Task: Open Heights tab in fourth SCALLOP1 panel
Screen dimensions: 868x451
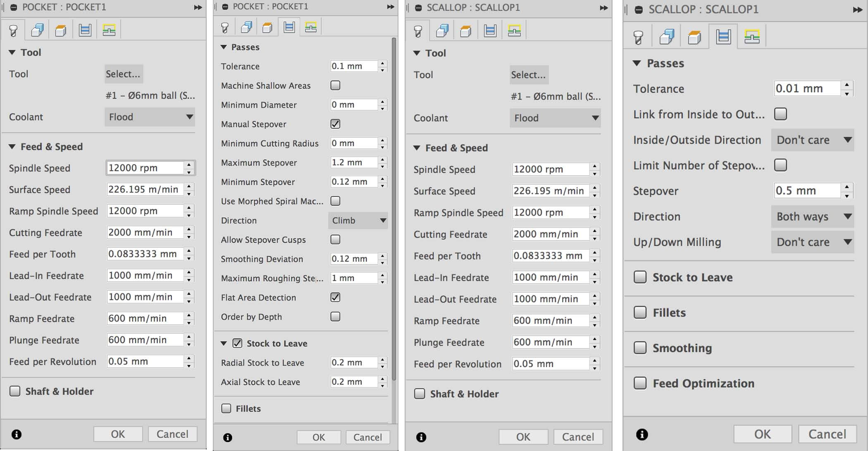Action: [694, 37]
